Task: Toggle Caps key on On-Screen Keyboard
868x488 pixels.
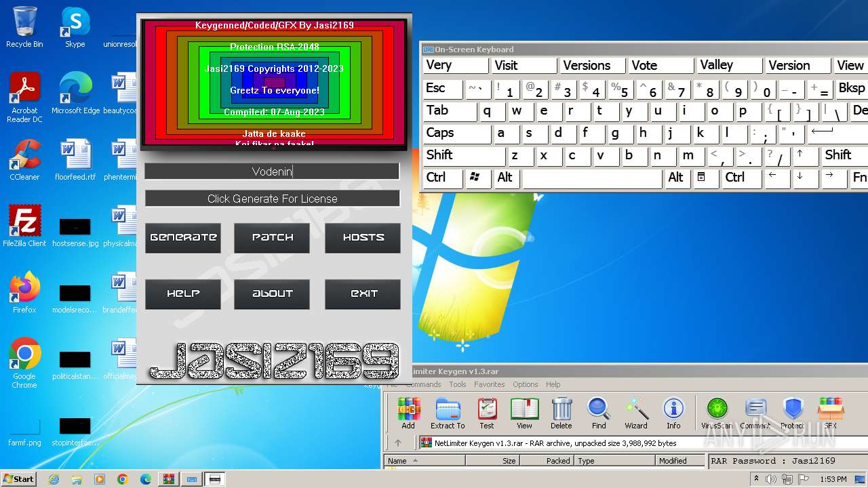Action: pyautogui.click(x=457, y=133)
